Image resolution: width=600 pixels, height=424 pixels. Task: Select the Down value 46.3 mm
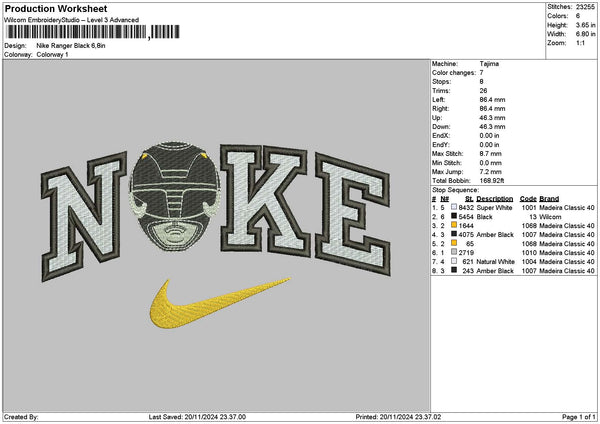point(492,127)
